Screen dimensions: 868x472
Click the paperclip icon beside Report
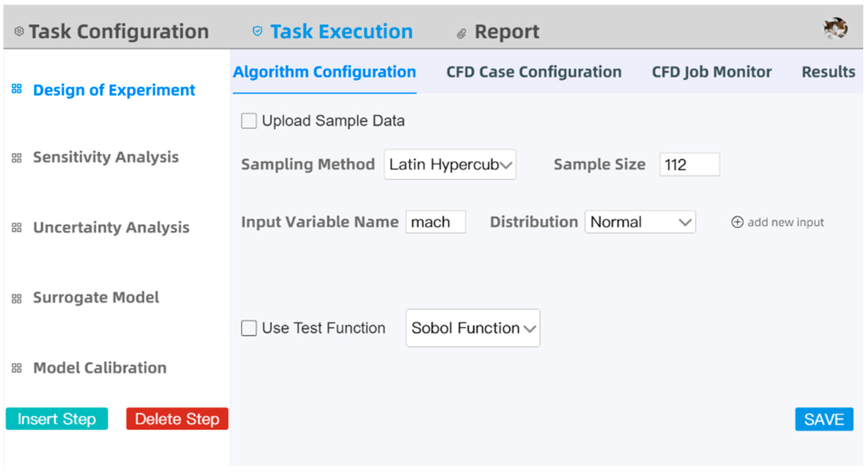pos(461,33)
